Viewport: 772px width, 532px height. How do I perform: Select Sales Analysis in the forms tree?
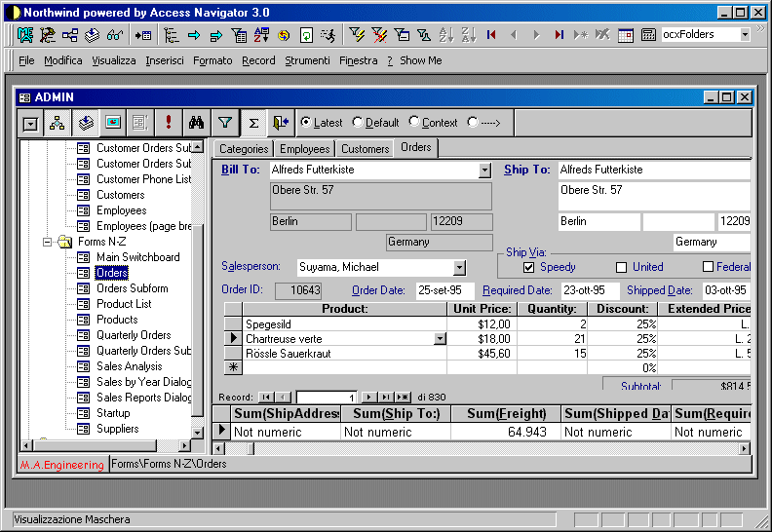[129, 366]
